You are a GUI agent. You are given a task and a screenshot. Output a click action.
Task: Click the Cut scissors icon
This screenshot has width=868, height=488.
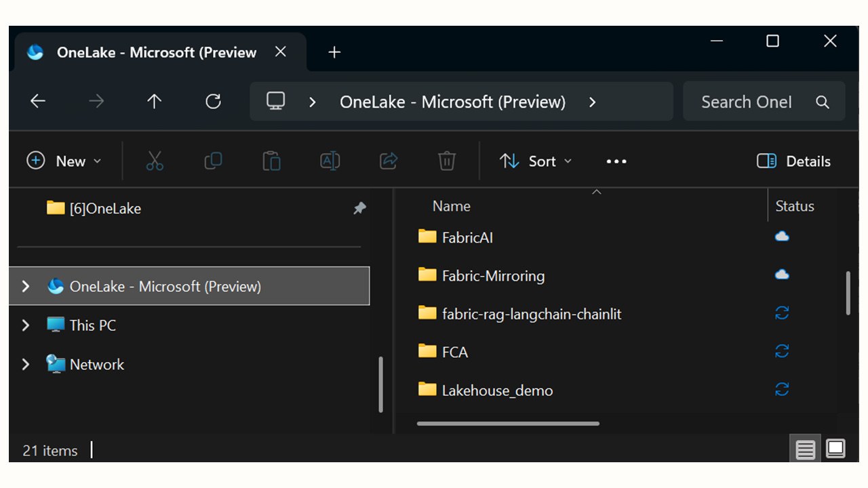(x=155, y=161)
